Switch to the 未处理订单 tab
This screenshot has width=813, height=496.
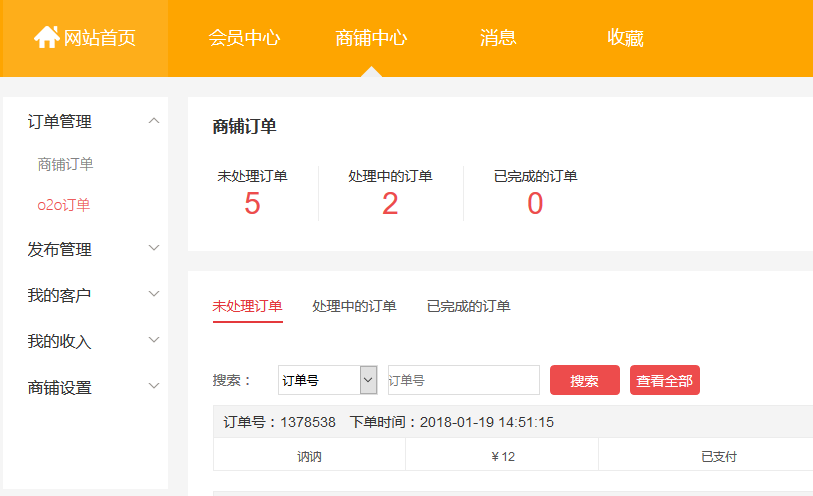pos(247,306)
